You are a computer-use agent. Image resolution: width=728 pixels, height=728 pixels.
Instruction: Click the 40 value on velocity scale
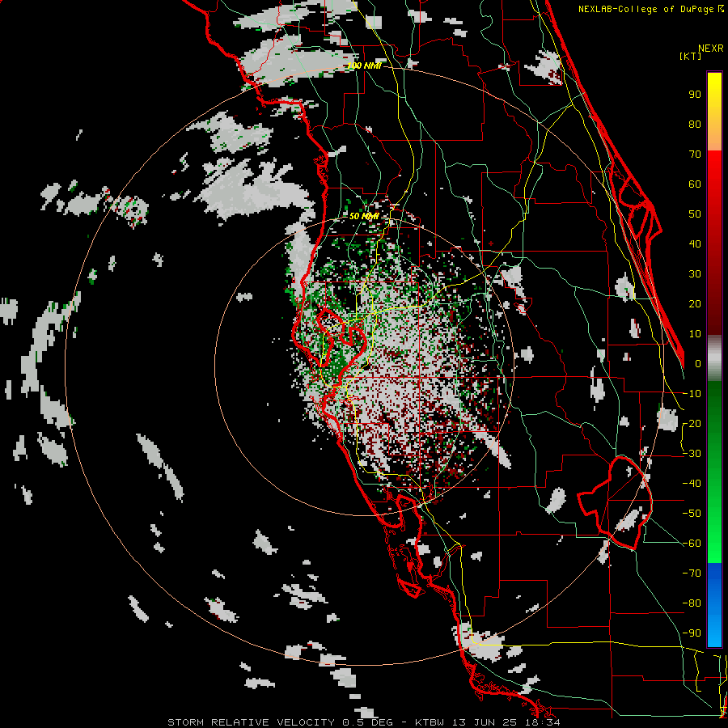click(x=695, y=244)
